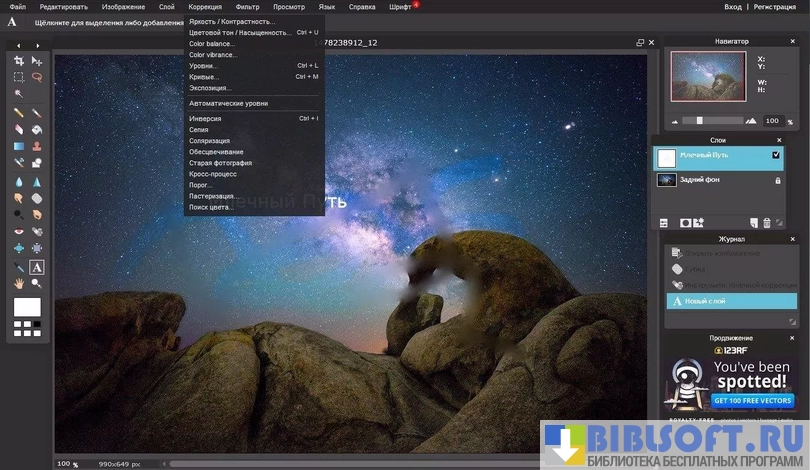
Task: Maximize the image document window
Action: click(x=640, y=43)
